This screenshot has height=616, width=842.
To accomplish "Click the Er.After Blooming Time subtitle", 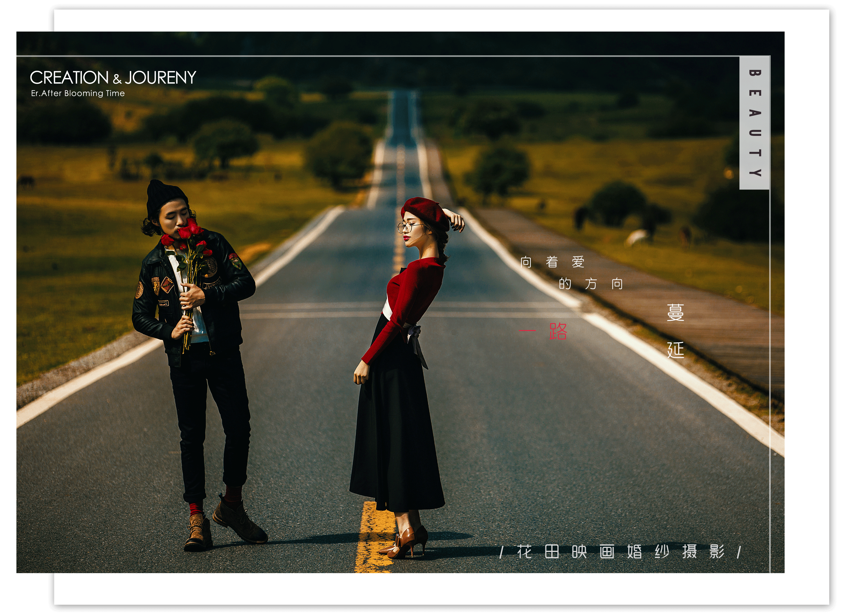I will point(78,93).
